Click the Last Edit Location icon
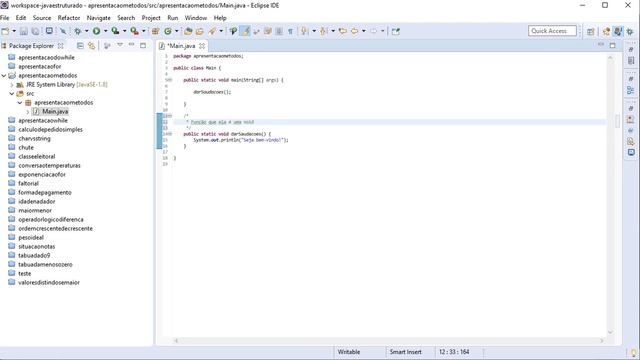640x360 pixels. 342,31
